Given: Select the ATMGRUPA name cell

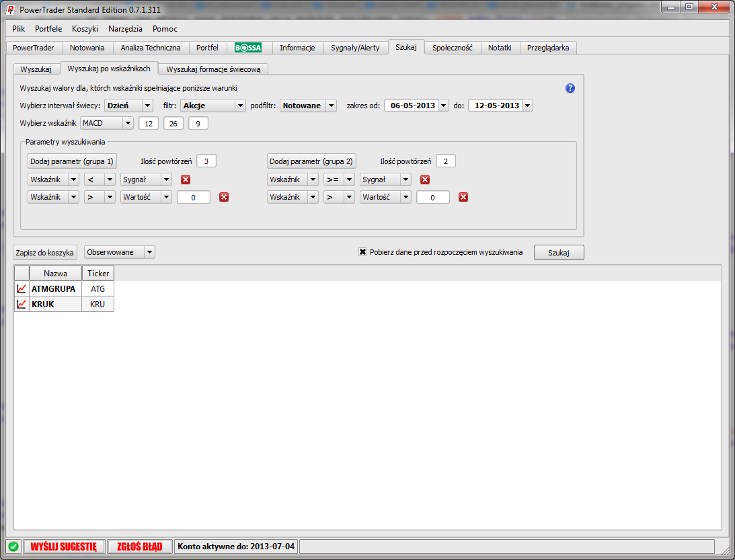Looking at the screenshot, I should 55,288.
